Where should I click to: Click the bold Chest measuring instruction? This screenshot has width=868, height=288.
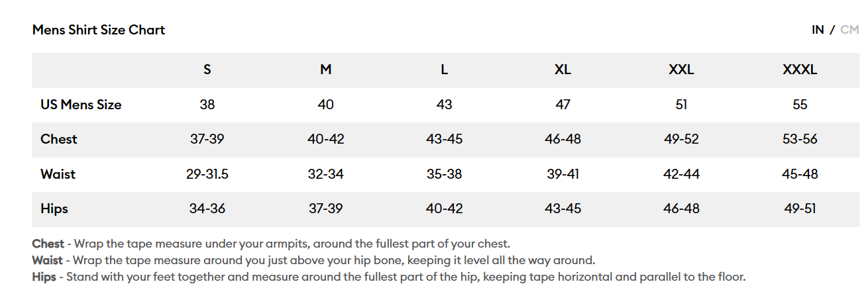[48, 244]
